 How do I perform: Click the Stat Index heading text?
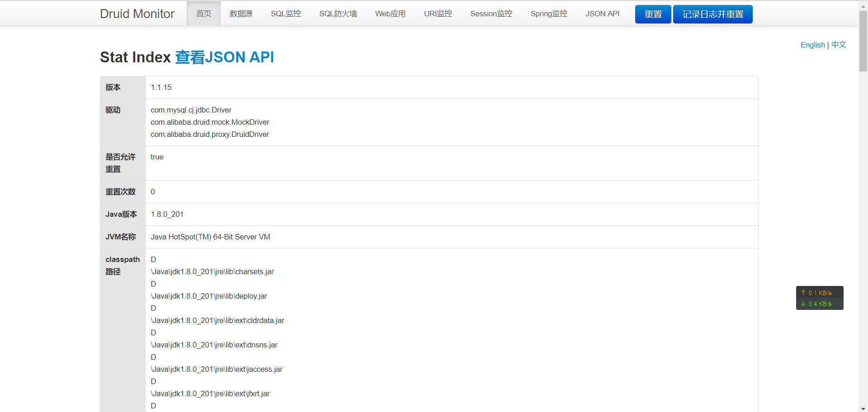(x=135, y=57)
